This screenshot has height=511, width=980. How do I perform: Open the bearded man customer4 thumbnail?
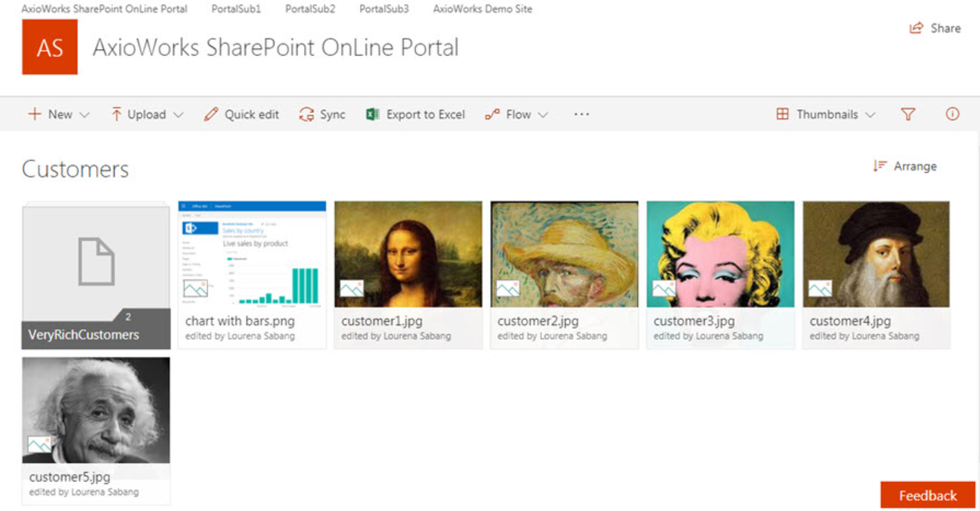[876, 254]
